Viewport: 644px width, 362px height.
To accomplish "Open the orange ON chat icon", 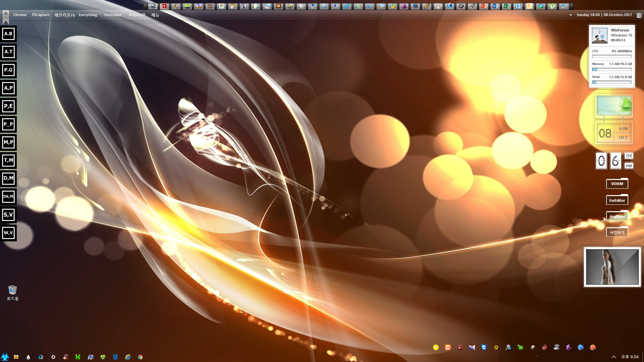I will point(448,348).
